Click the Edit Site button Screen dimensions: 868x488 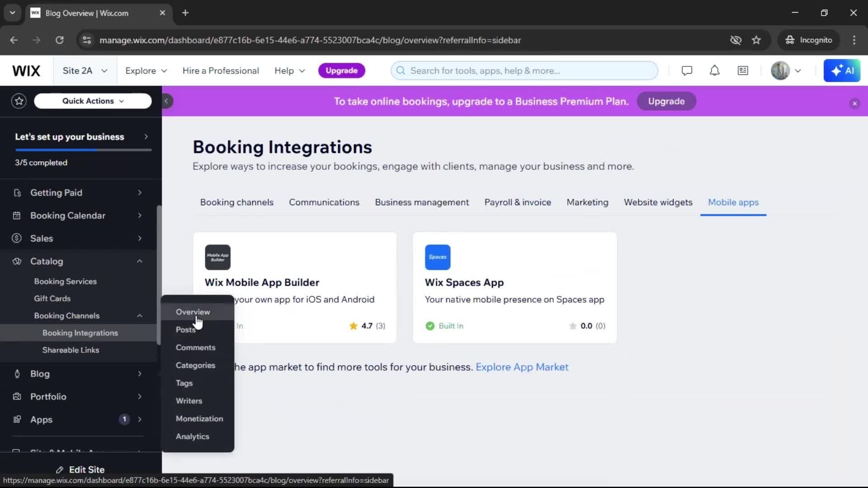pyautogui.click(x=80, y=470)
